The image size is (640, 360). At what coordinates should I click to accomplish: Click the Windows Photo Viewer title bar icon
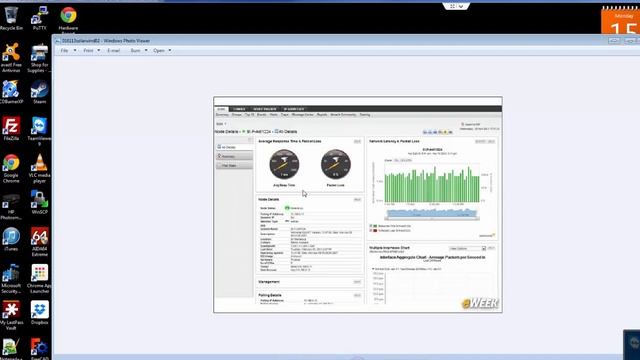(x=58, y=41)
